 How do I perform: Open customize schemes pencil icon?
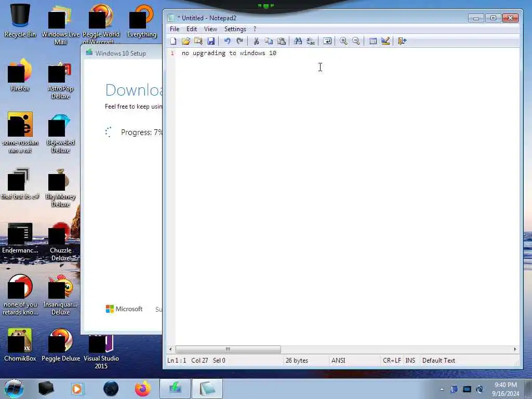[385, 42]
